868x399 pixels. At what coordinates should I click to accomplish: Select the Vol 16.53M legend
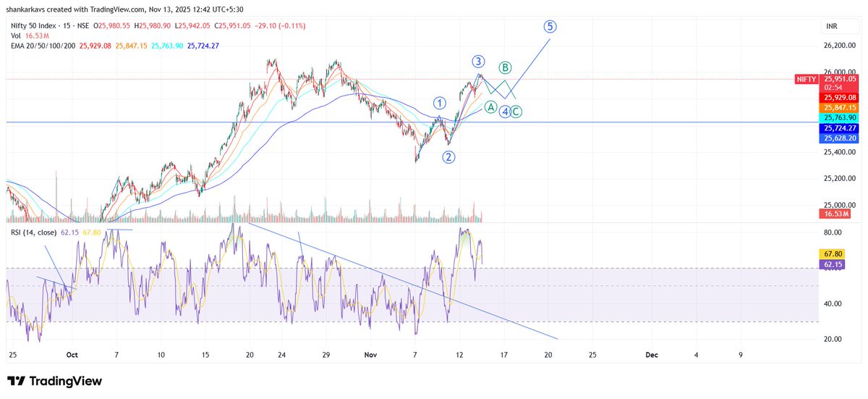click(x=28, y=35)
